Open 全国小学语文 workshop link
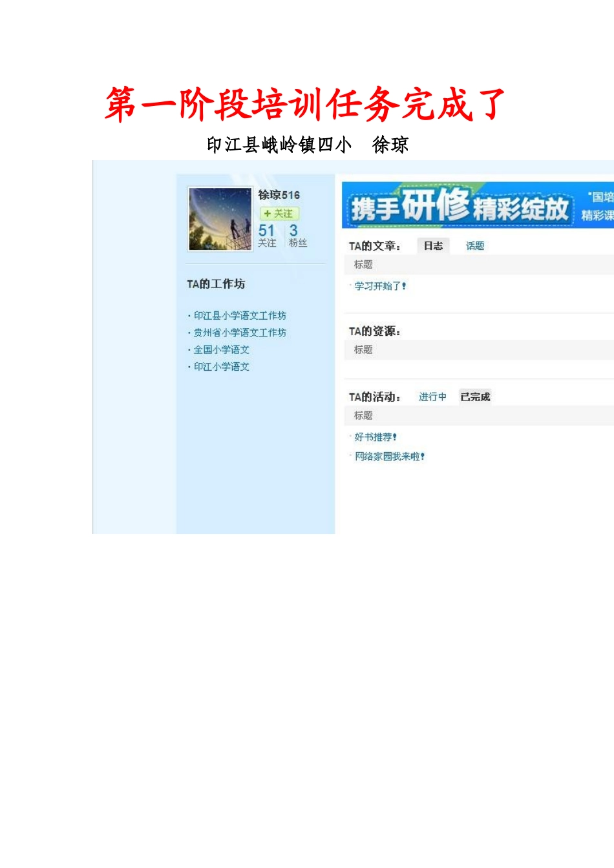Viewport: 614px width, 868px height. click(x=222, y=349)
